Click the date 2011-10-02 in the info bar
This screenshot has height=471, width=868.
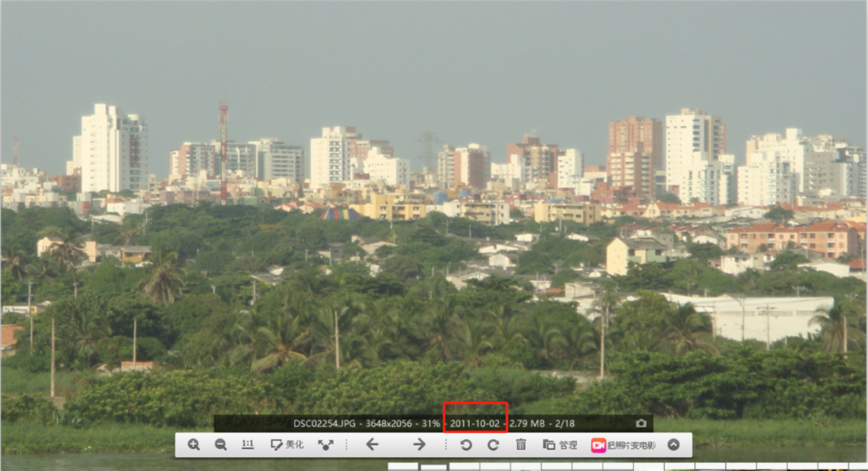point(474,424)
